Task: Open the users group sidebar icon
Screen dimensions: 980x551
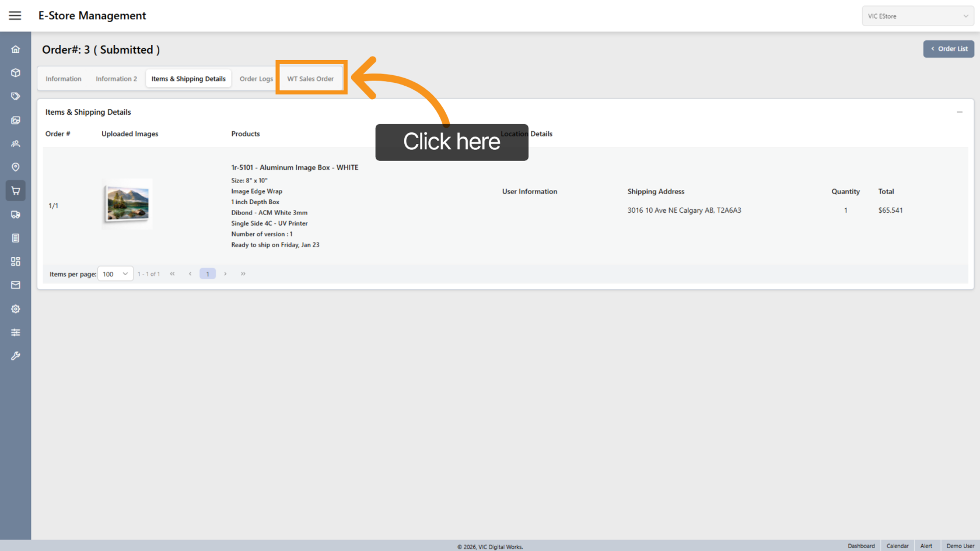Action: tap(16, 143)
